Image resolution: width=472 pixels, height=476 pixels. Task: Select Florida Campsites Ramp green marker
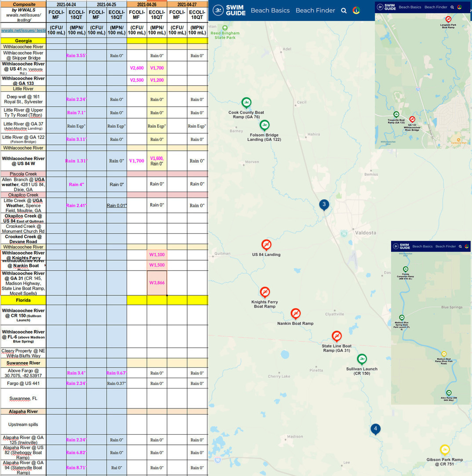coord(405,269)
